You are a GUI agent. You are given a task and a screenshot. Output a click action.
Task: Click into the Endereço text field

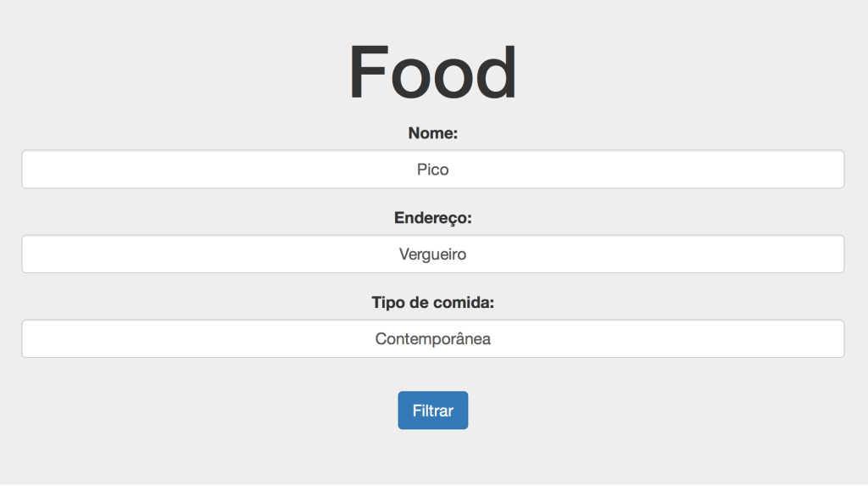tap(432, 254)
